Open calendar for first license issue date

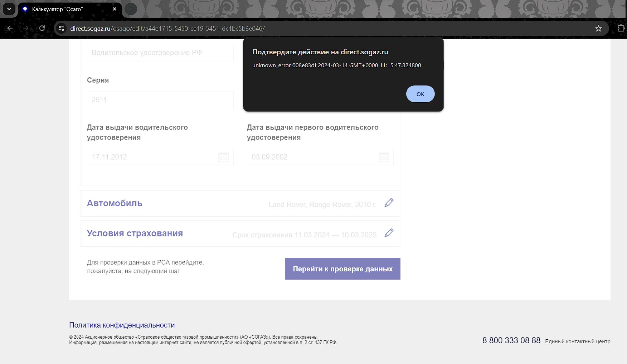tap(384, 157)
